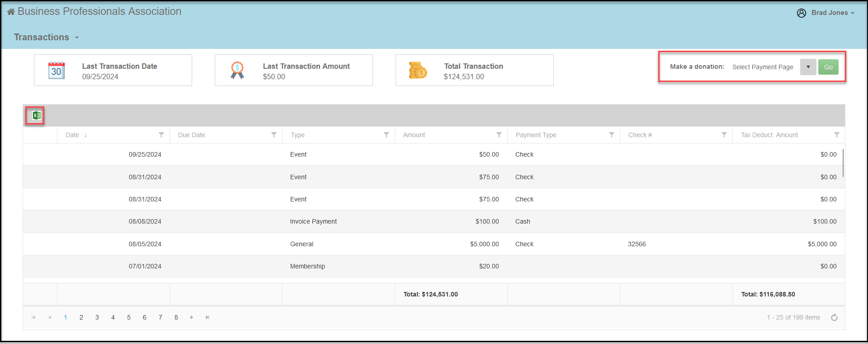Go to page 2 of transactions

coord(81,317)
